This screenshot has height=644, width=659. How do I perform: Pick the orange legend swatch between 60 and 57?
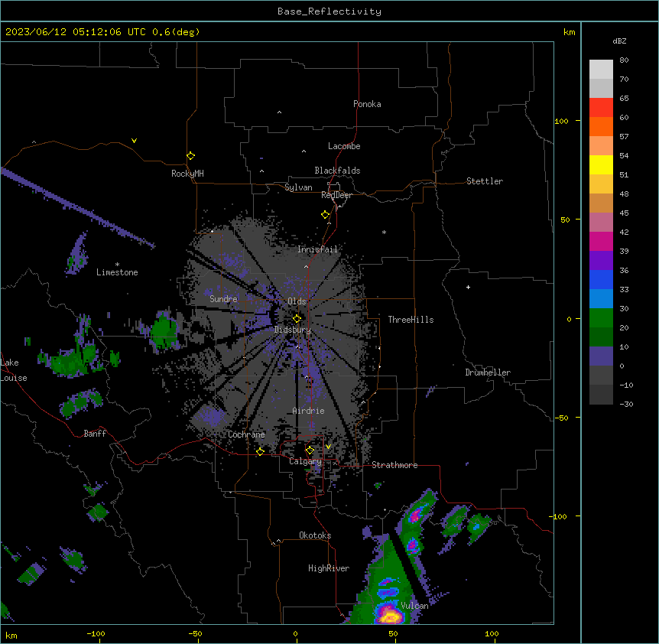[601, 126]
